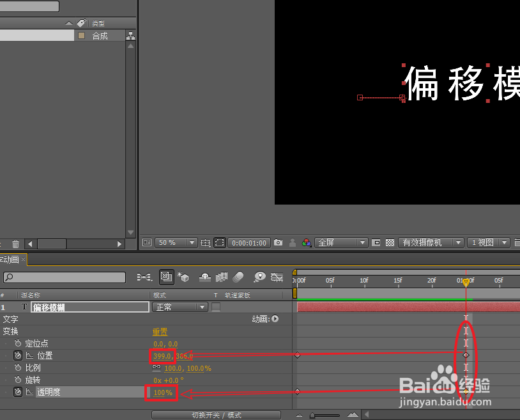Toggle the constrain proportions link for 比例
This screenshot has width=520, height=420.
157,367
